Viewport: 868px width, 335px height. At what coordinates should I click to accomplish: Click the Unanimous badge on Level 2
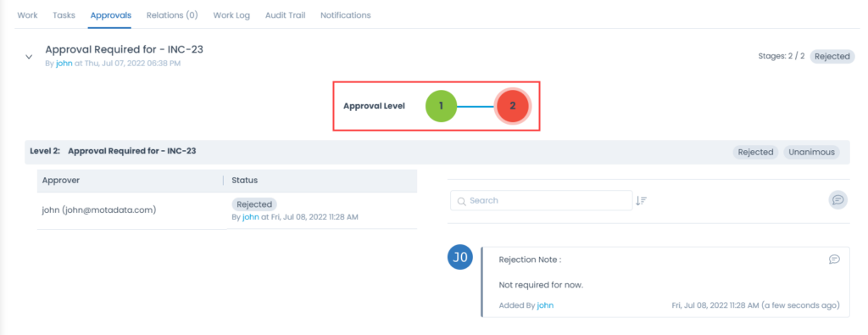click(x=811, y=152)
